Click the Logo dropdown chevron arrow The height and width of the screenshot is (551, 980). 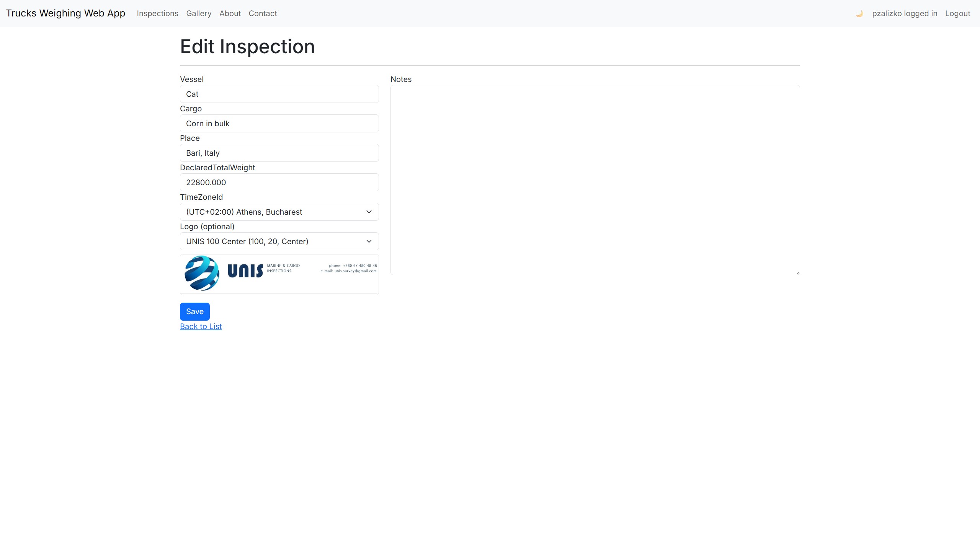pyautogui.click(x=369, y=241)
